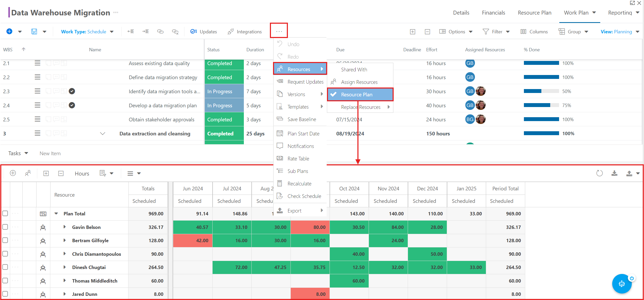Click the download icon in resource plan
The height and width of the screenshot is (300, 644).
click(x=614, y=173)
